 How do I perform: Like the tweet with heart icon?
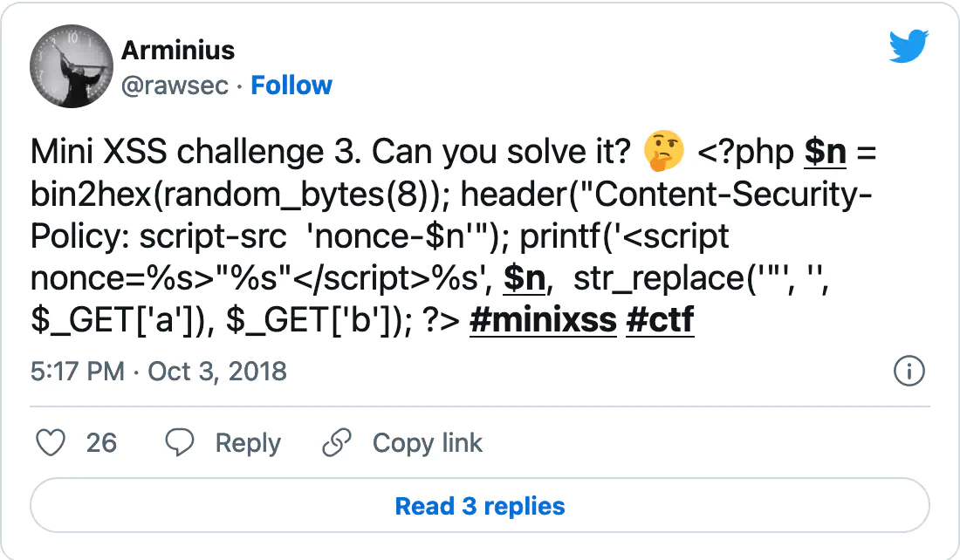pos(51,442)
